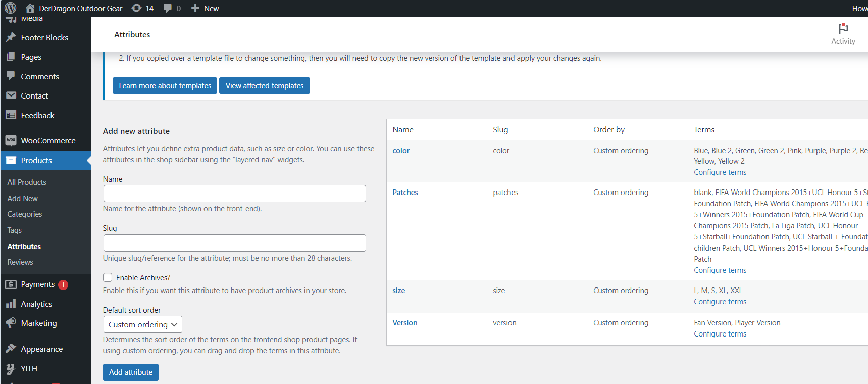Open the New content menu in admin bar
868x384 pixels.
pyautogui.click(x=205, y=8)
